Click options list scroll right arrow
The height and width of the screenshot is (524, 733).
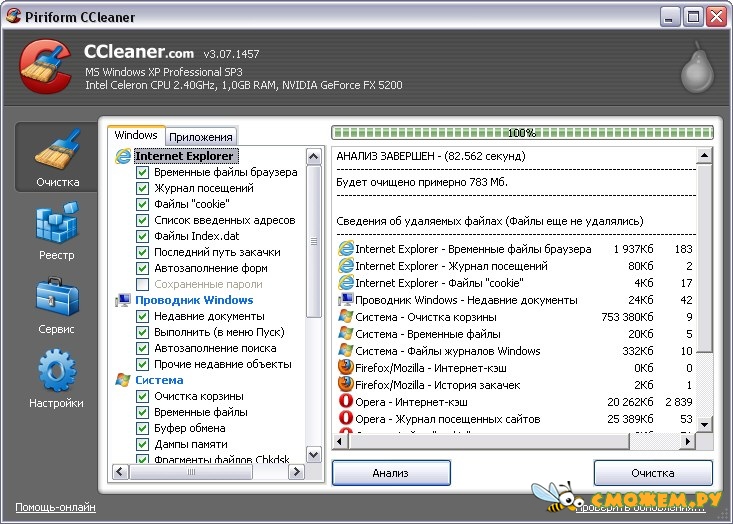(x=296, y=472)
